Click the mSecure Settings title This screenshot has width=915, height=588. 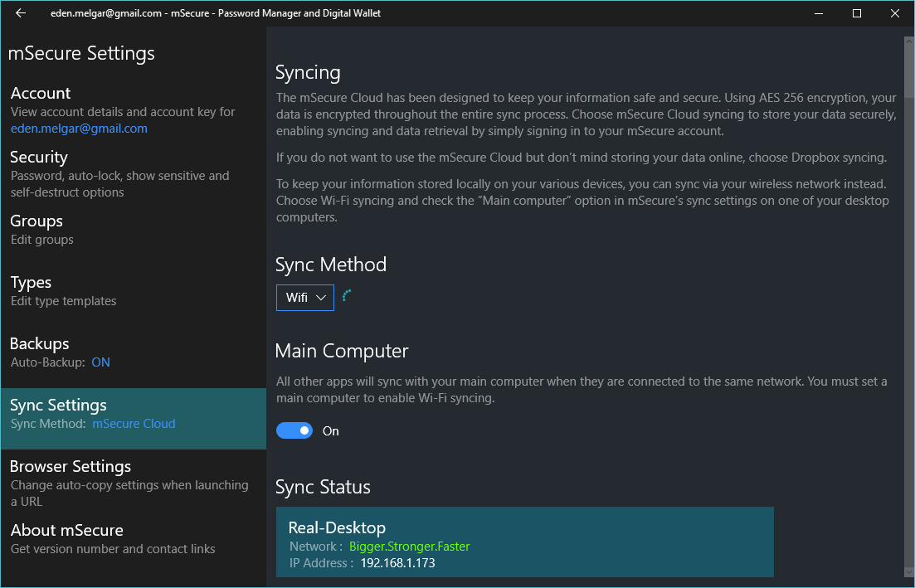tap(81, 53)
